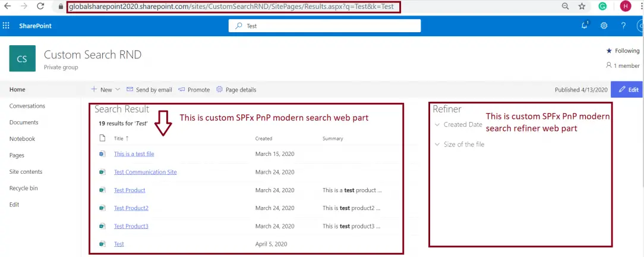The image size is (644, 257).
Task: Click the Page details gear icon
Action: click(x=219, y=89)
